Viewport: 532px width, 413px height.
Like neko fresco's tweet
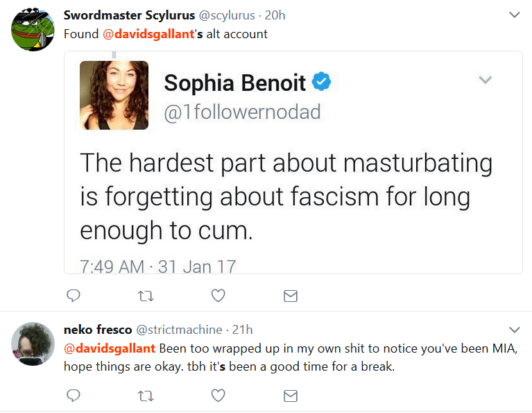coord(218,396)
